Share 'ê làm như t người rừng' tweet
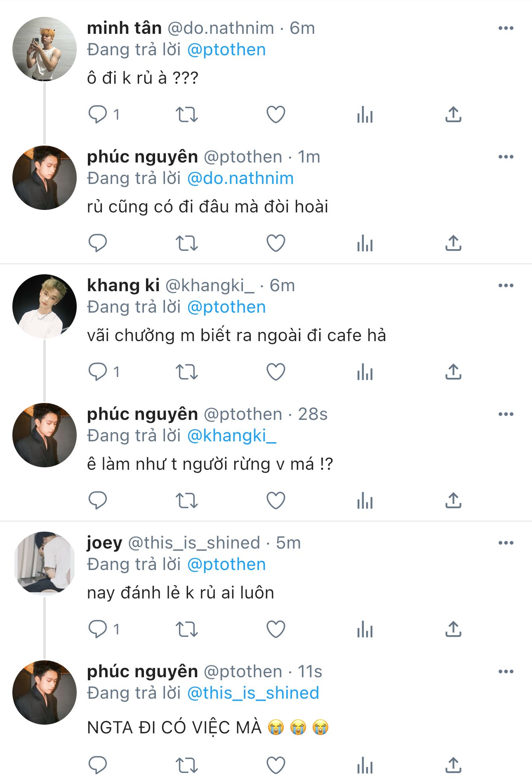This screenshot has width=532, height=782. pyautogui.click(x=453, y=500)
